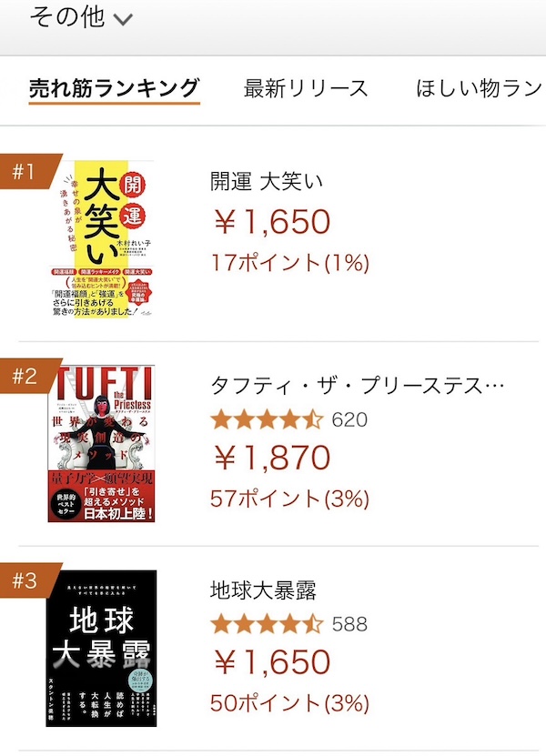546x756 pixels.
Task: Click the #2 rank badge
Action: 25,376
